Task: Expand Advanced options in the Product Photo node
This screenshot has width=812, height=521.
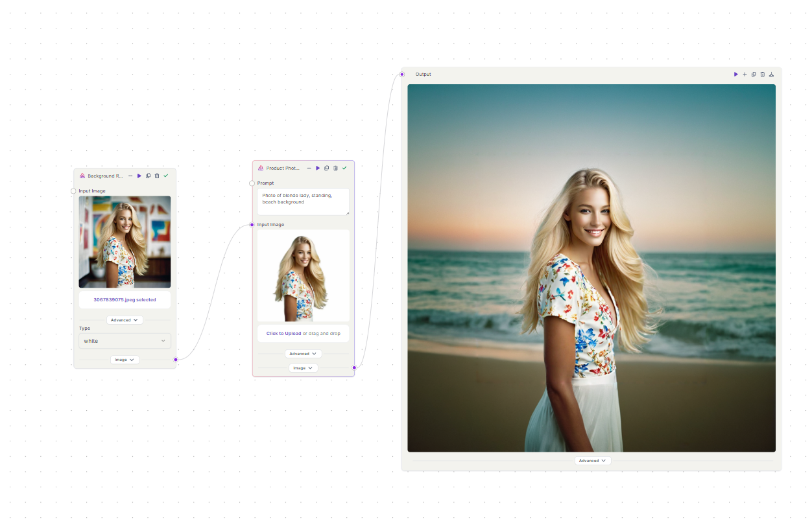Action: click(x=304, y=354)
